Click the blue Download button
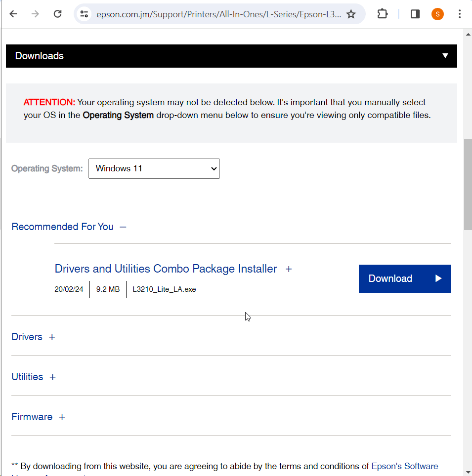This screenshot has height=476, width=472. pyautogui.click(x=405, y=278)
